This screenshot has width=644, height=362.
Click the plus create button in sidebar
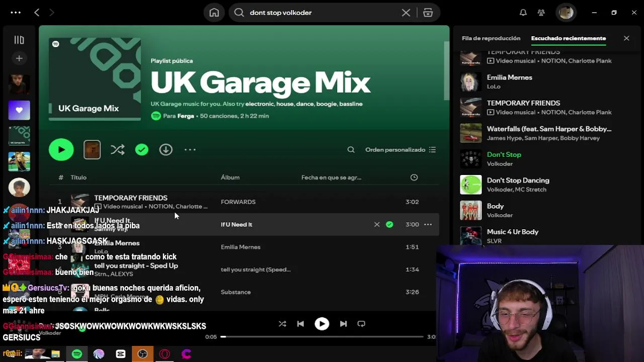click(x=19, y=58)
